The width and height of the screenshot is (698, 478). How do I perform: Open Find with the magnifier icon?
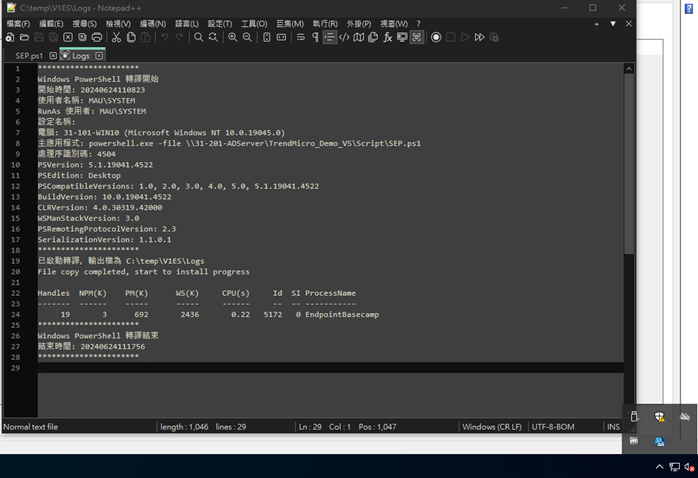(199, 37)
